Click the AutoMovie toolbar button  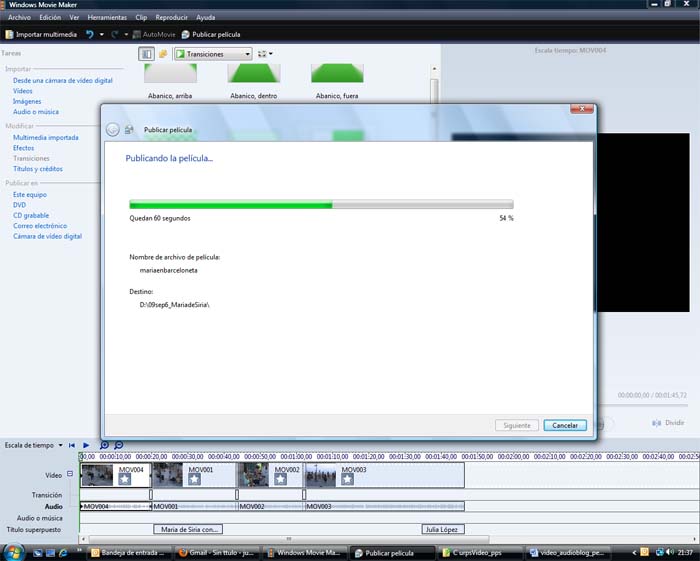click(154, 34)
